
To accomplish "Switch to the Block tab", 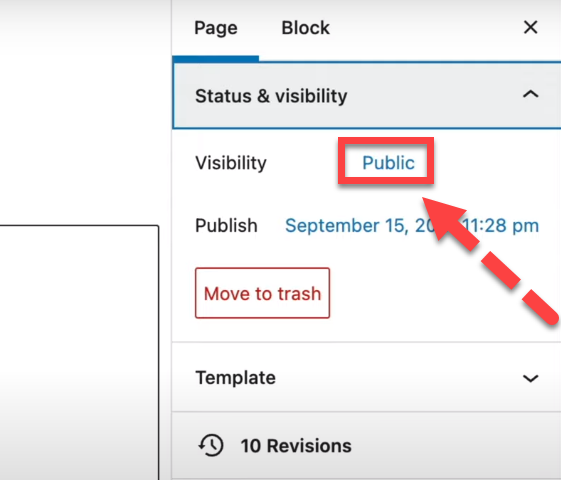I will [306, 28].
